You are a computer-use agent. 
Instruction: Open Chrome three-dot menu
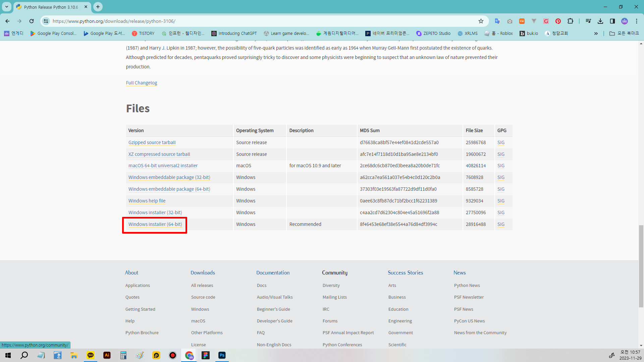(637, 21)
